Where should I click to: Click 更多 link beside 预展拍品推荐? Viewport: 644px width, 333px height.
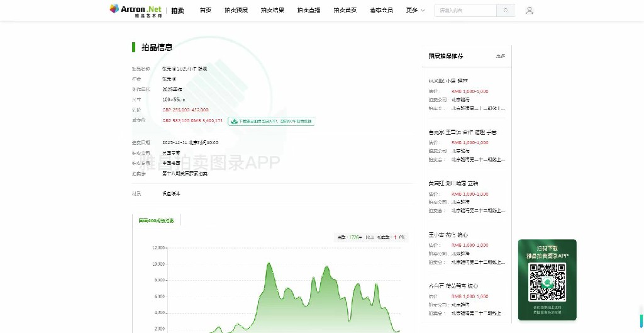coord(500,57)
